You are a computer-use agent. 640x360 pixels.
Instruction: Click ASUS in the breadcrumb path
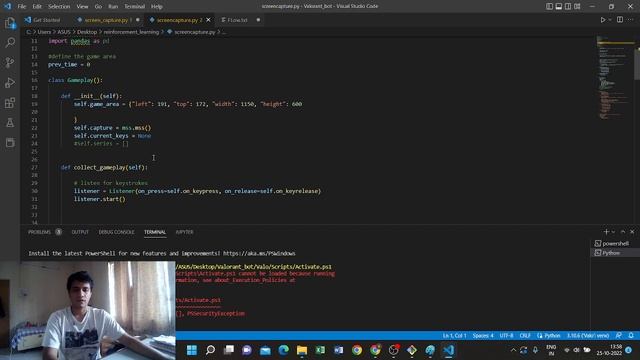coord(64,32)
